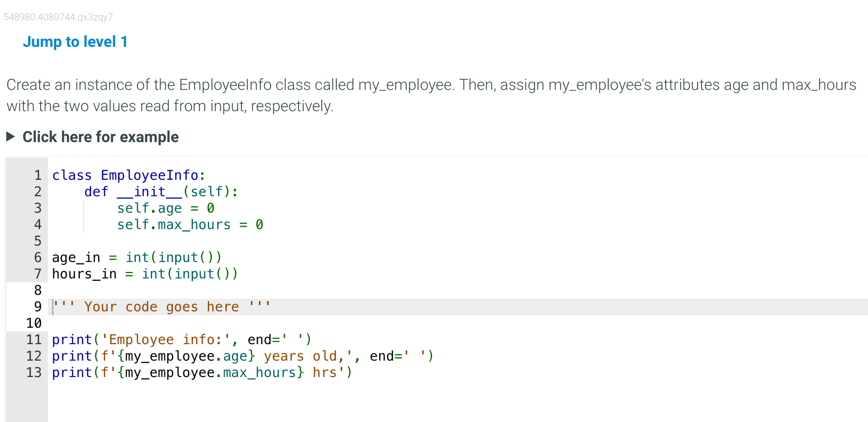Click the print 'Employee info:' line
The height and width of the screenshot is (422, 868).
pos(182,340)
